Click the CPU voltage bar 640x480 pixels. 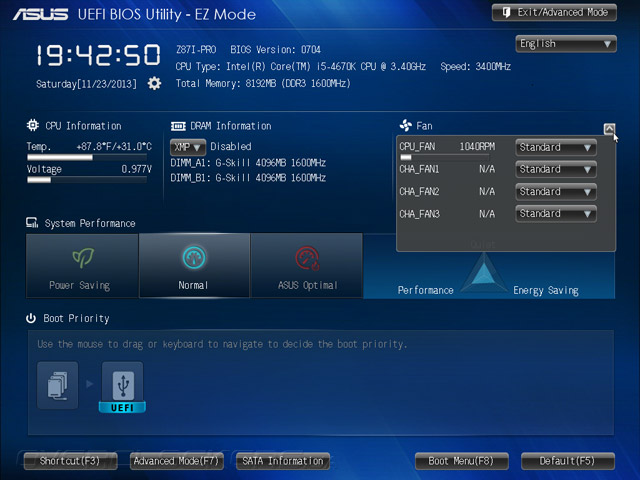point(87,180)
